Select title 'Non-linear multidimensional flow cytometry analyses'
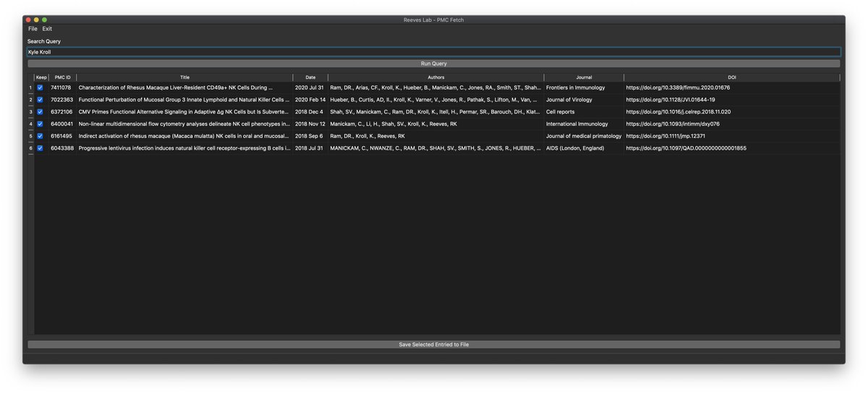Screen dimensions: 868x394 point(184,124)
